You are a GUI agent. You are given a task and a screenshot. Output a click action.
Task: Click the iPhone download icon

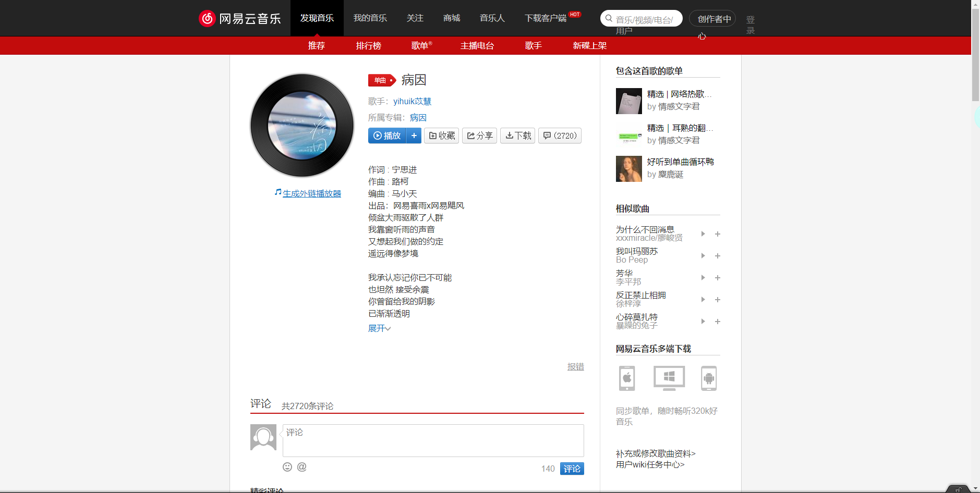coord(626,378)
